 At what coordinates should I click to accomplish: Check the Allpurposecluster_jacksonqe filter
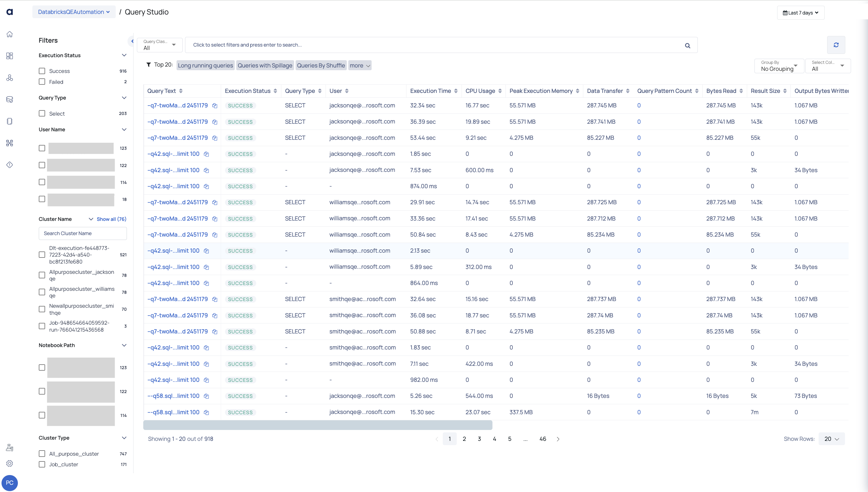point(42,275)
